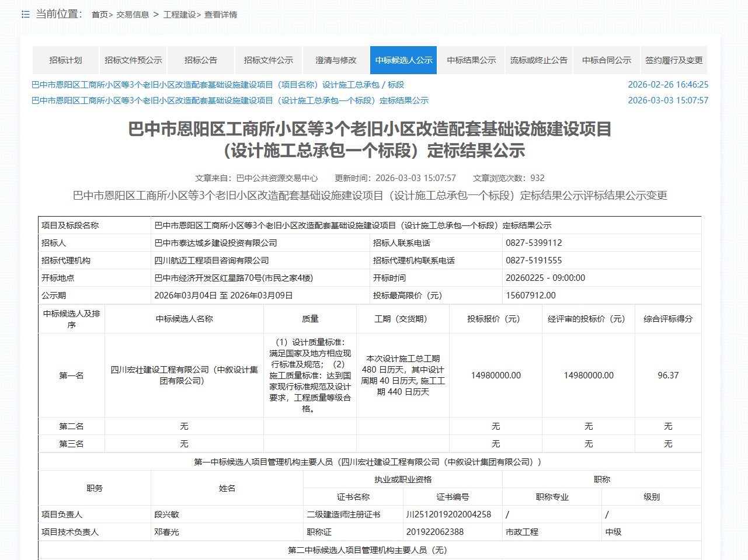Image resolution: width=748 pixels, height=560 pixels.
Task: Go to the 澄清与修改 tab
Action: pyautogui.click(x=336, y=60)
